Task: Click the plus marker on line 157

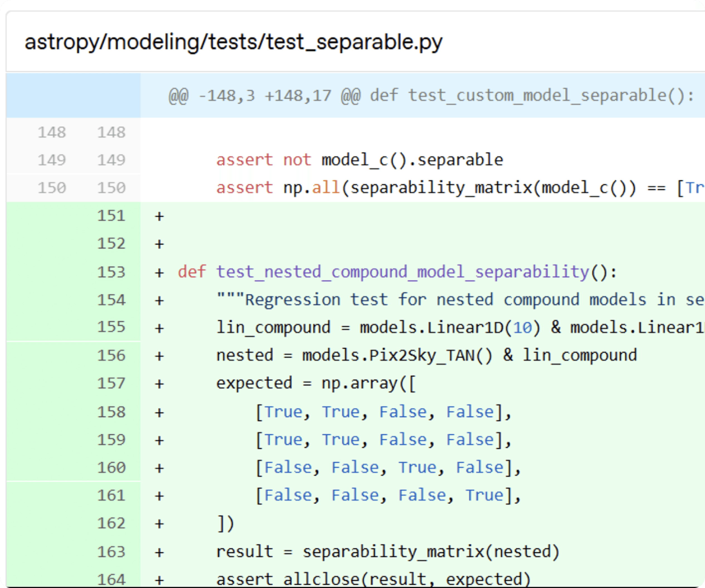Action: coord(159,384)
